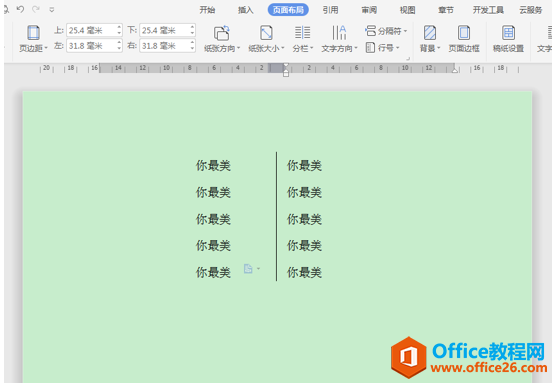Expand the 分栏 dropdown arrow
This screenshot has width=554, height=385.
312,48
